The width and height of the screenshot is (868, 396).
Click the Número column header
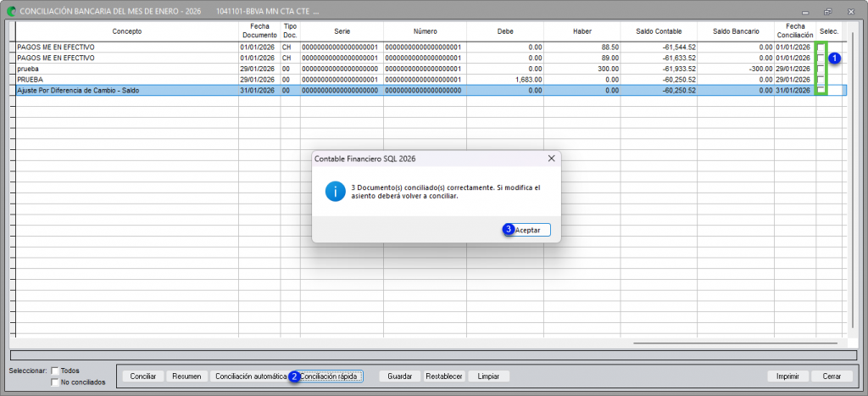tap(426, 31)
